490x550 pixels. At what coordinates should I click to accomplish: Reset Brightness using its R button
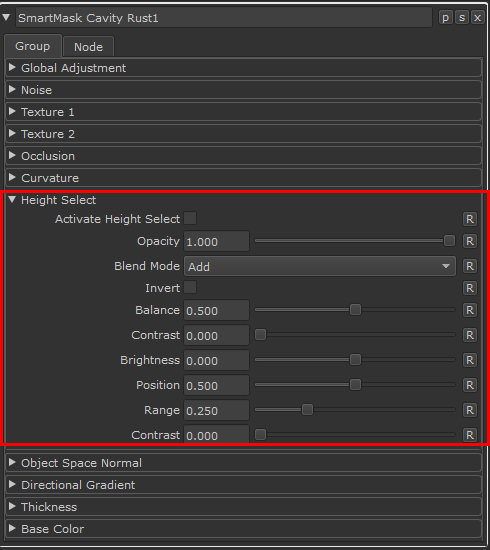[470, 360]
